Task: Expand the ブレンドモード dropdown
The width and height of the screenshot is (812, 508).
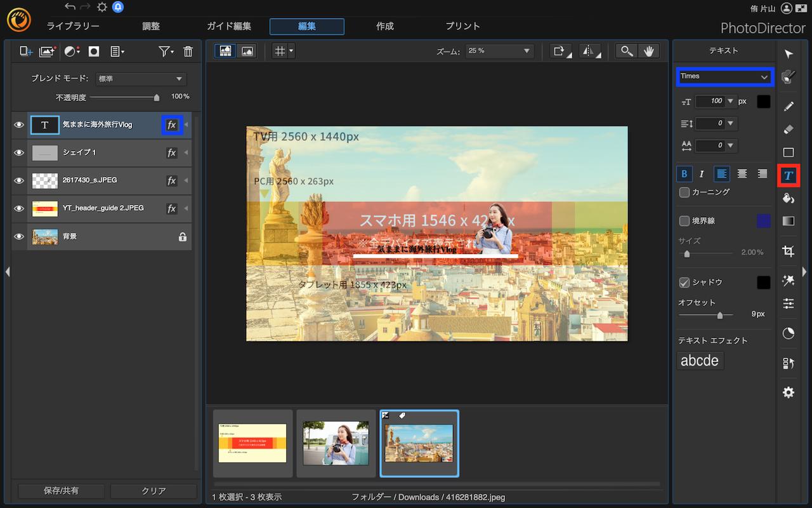Action: point(140,79)
